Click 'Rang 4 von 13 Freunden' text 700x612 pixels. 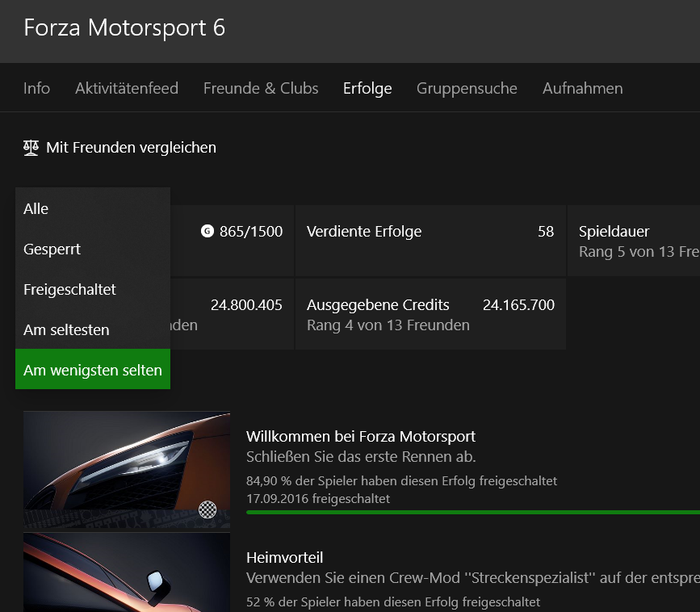click(x=388, y=325)
